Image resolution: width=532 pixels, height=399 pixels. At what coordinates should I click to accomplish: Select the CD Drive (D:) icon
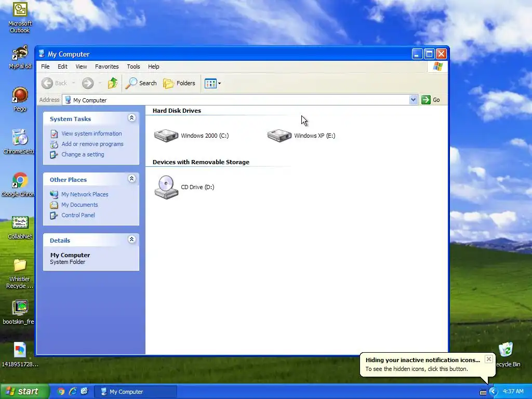(x=166, y=187)
